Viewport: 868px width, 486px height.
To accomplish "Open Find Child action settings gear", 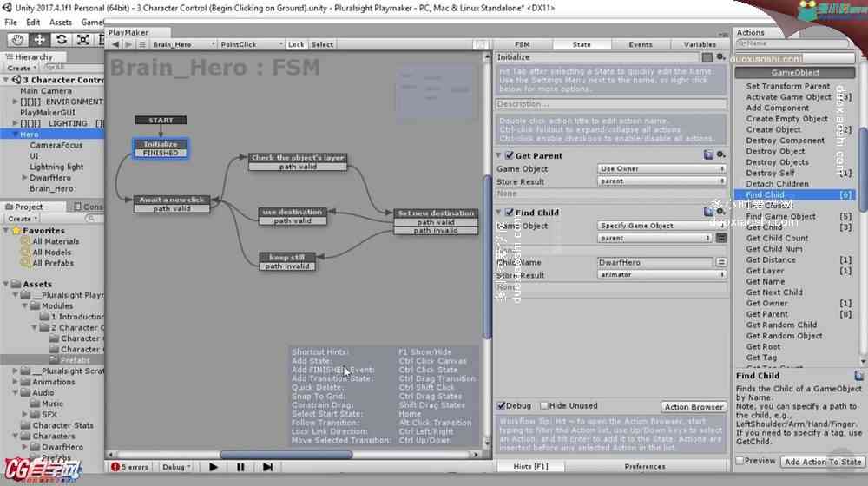I will pyautogui.click(x=720, y=212).
